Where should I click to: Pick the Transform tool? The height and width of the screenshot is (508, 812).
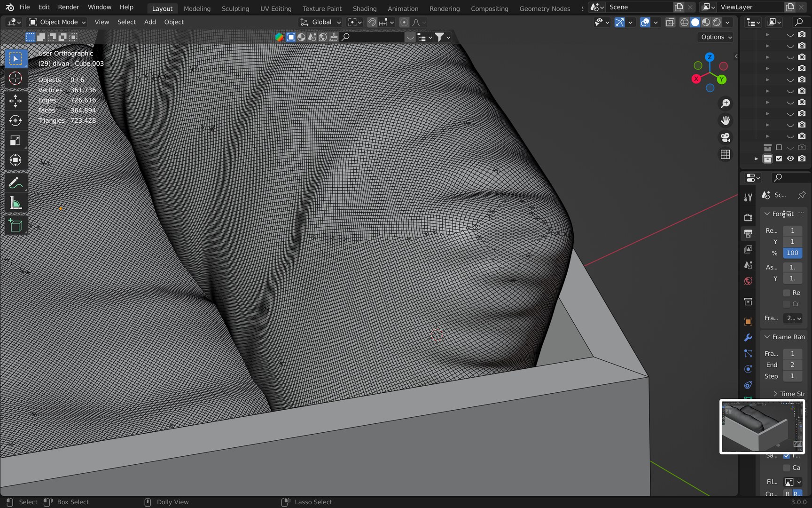point(16,160)
